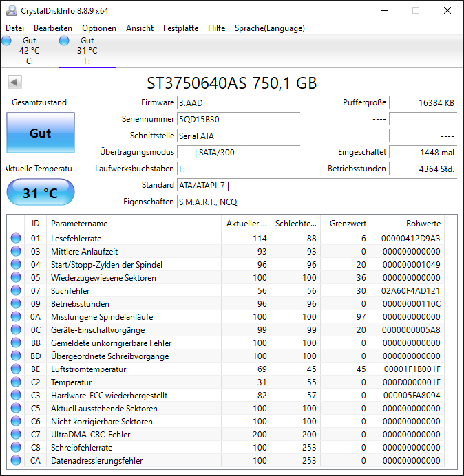
Task: Click the CrystalDiskInfo title bar app icon
Action: pyautogui.click(x=12, y=10)
